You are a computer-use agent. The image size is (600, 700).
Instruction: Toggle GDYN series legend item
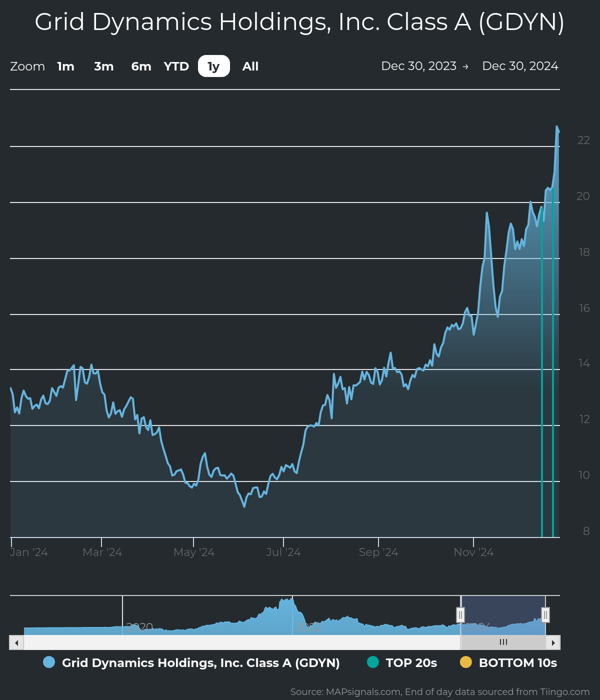(191, 662)
